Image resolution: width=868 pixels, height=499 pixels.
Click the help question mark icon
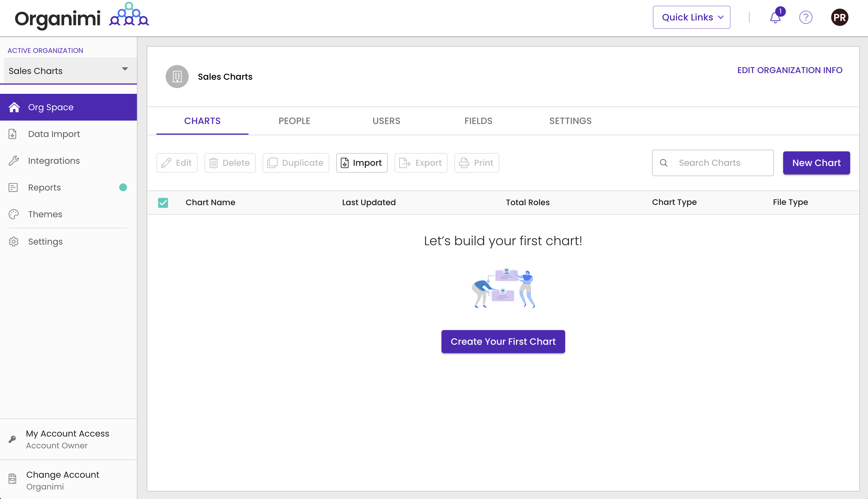[x=806, y=17]
